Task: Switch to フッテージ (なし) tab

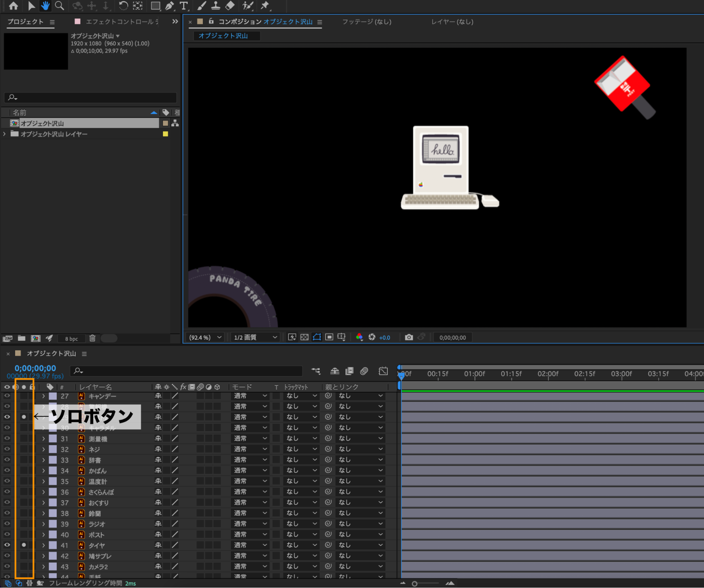Action: 367,22
